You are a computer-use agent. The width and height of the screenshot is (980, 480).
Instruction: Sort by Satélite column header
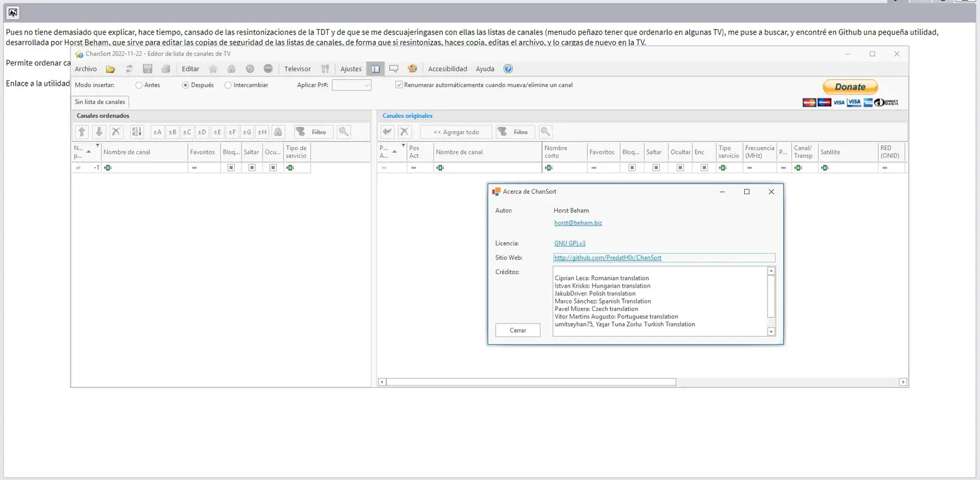848,152
